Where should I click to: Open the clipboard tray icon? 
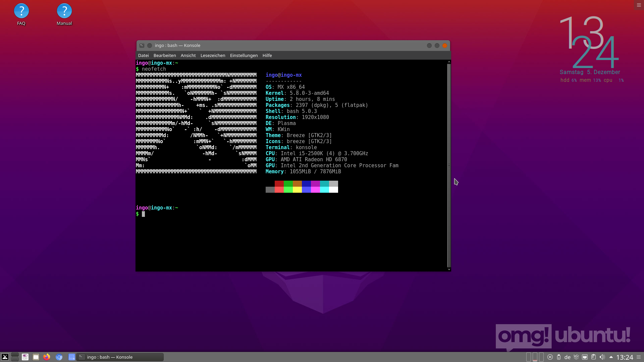click(593, 357)
